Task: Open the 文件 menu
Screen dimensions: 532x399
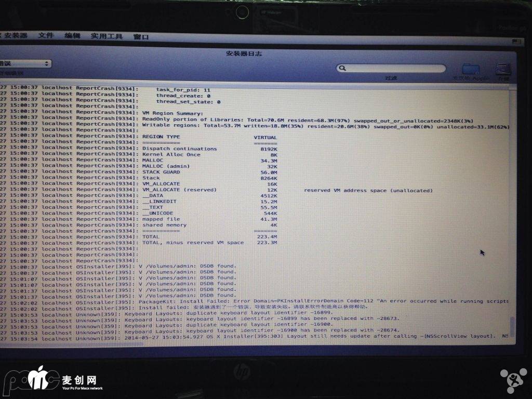Action: [46, 35]
